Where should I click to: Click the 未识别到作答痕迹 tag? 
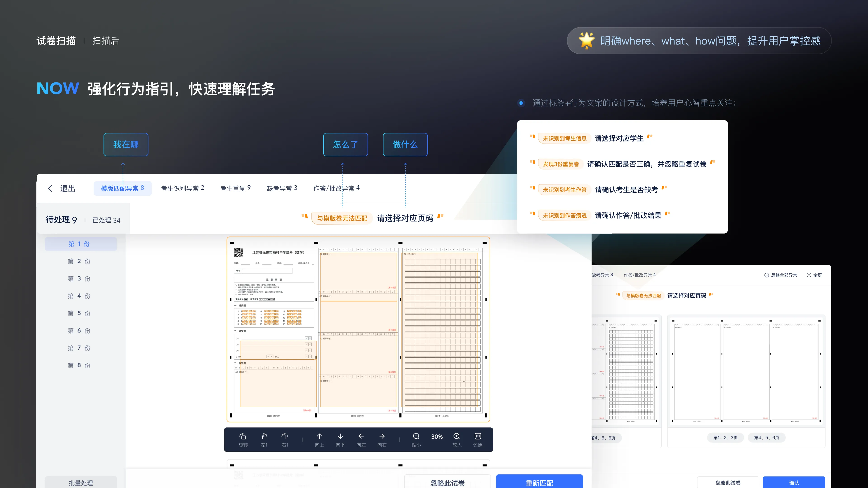click(x=565, y=215)
